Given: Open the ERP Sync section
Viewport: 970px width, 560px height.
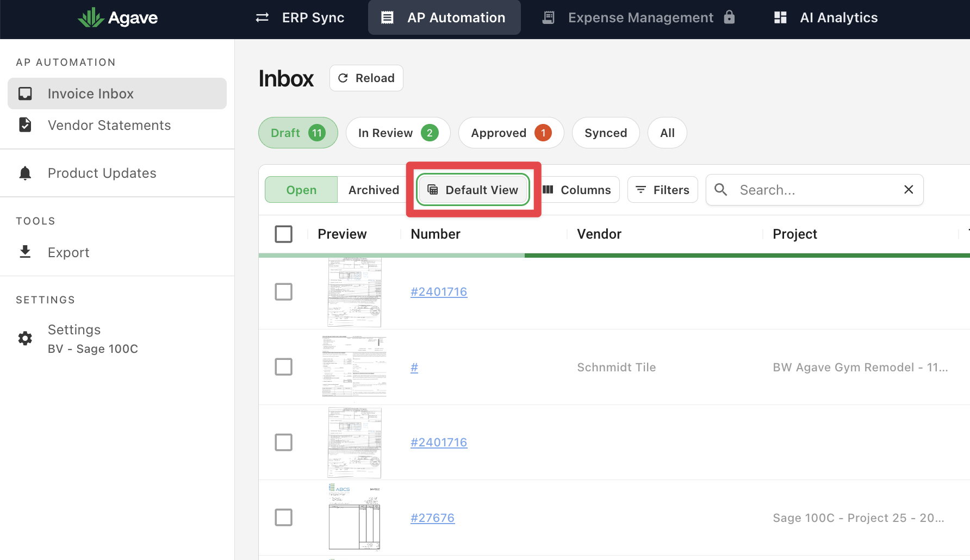Looking at the screenshot, I should click(300, 18).
